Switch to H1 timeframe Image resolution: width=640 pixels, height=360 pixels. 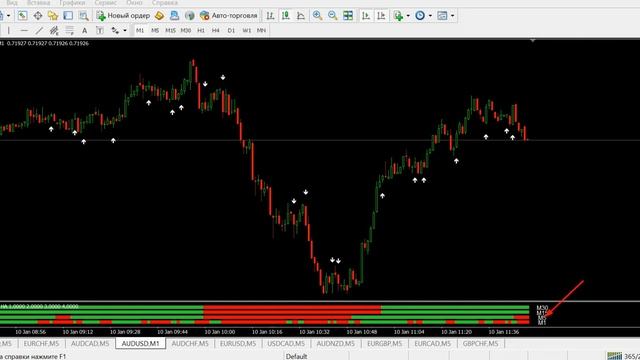[201, 31]
